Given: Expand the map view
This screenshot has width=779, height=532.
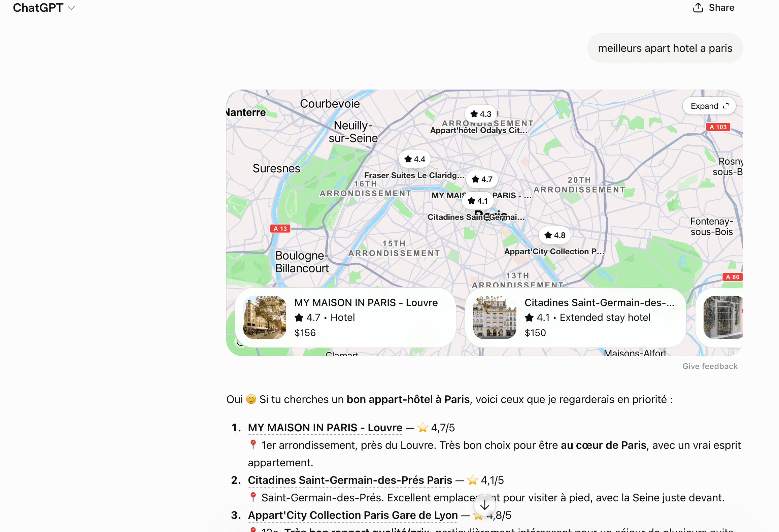Looking at the screenshot, I should point(709,106).
